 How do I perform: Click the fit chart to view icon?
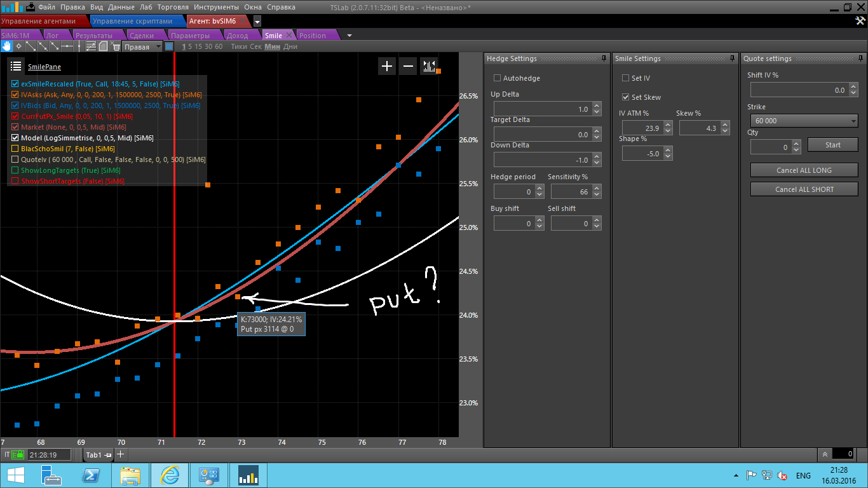point(429,66)
